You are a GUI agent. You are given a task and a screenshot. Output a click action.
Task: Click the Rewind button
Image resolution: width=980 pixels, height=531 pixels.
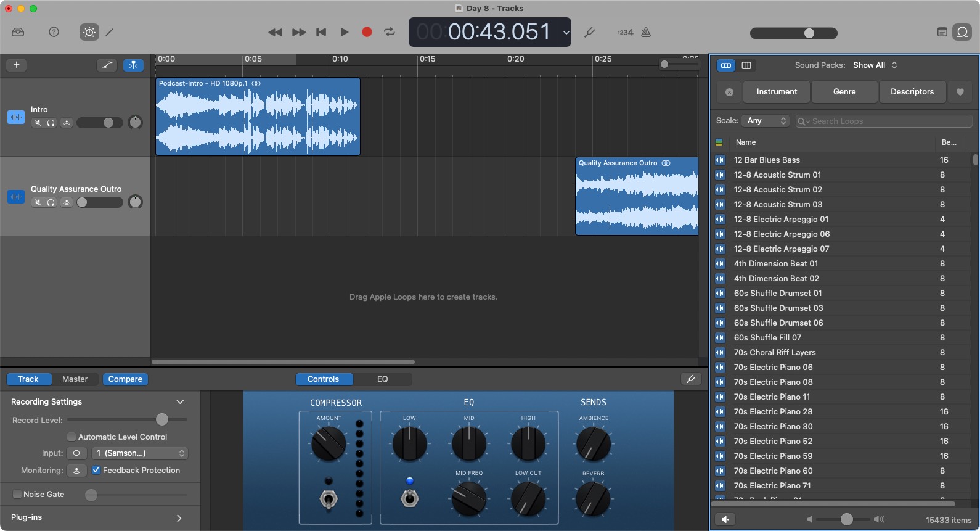(275, 32)
